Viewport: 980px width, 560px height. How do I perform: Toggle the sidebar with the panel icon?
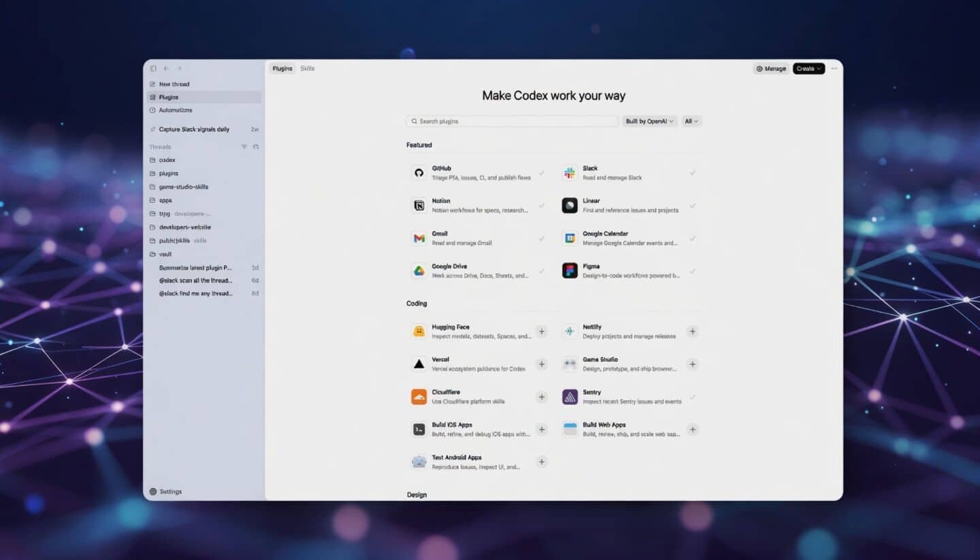coord(153,69)
